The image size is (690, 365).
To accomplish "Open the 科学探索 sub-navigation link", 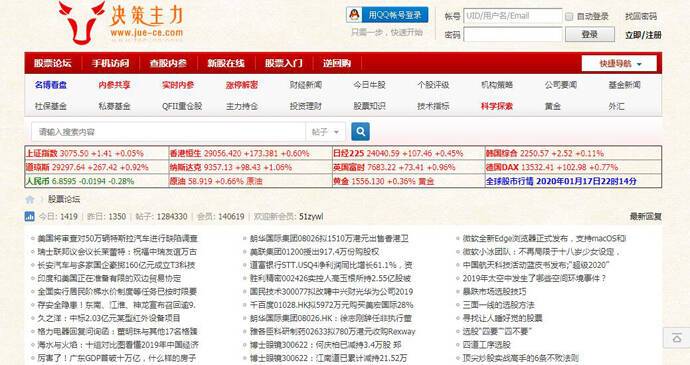I will click(x=497, y=106).
